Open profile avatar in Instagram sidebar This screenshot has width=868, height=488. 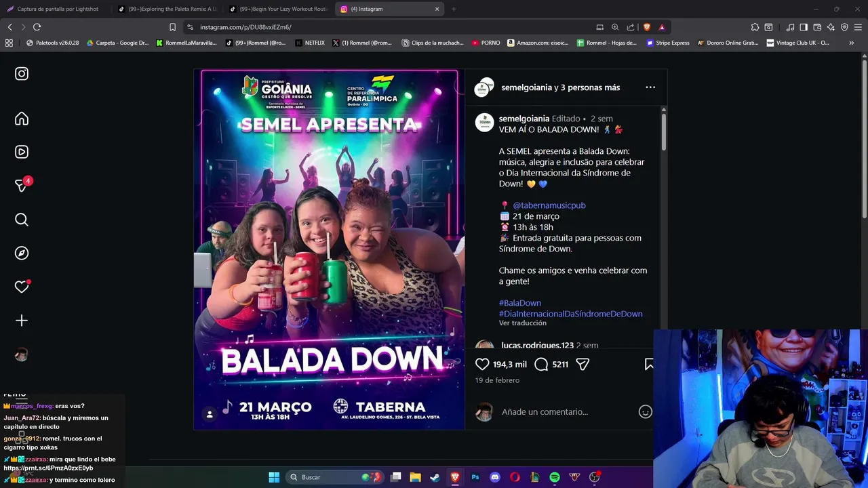pyautogui.click(x=22, y=354)
